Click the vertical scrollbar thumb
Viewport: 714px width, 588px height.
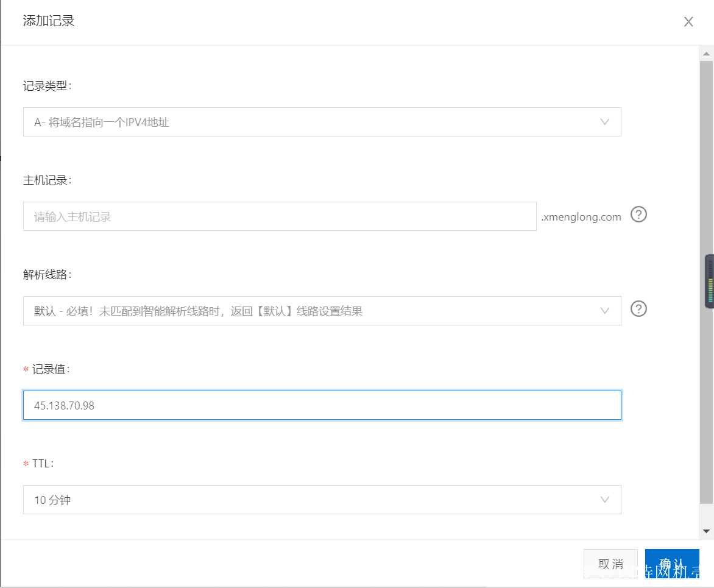(706, 282)
